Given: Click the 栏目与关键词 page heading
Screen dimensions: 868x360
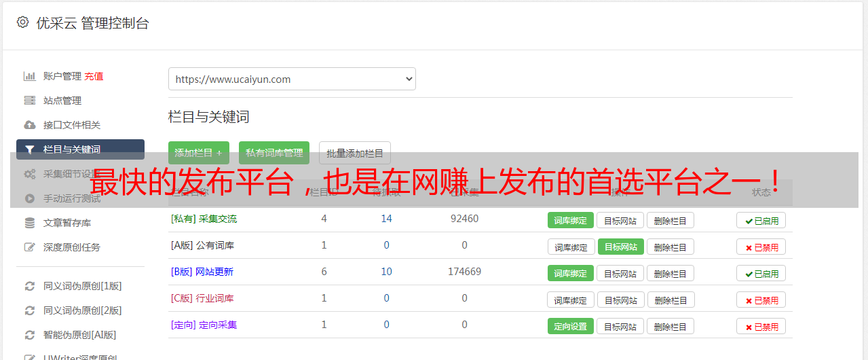Looking at the screenshot, I should tap(209, 117).
